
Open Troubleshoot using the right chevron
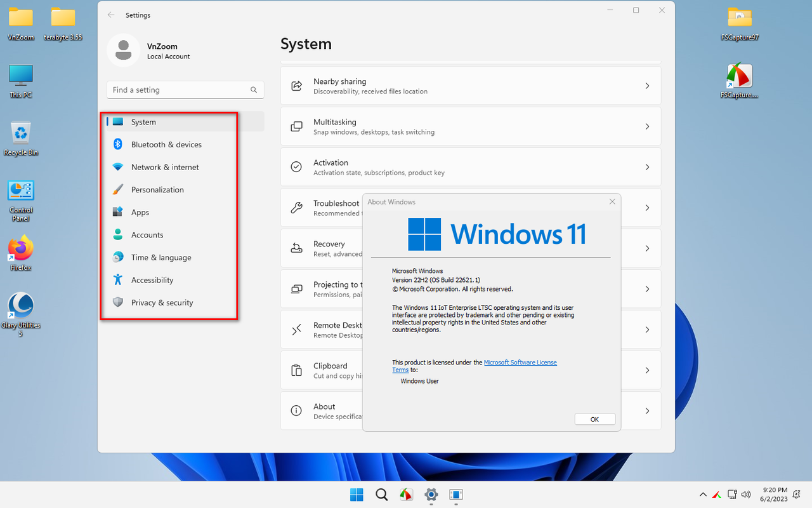click(x=647, y=208)
